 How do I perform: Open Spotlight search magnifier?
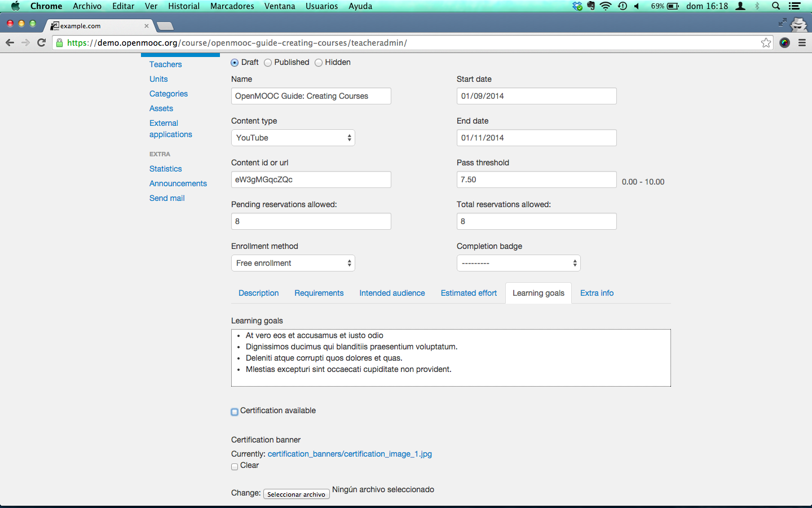(x=776, y=6)
